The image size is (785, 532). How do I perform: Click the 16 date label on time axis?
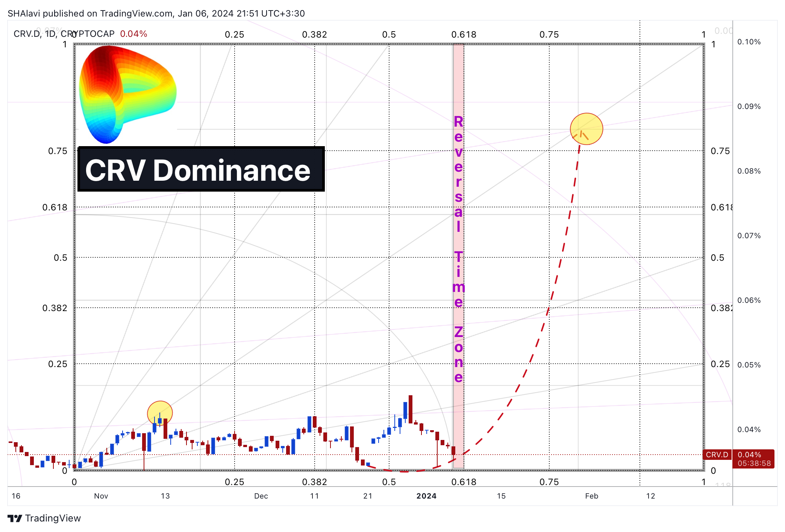(16, 496)
